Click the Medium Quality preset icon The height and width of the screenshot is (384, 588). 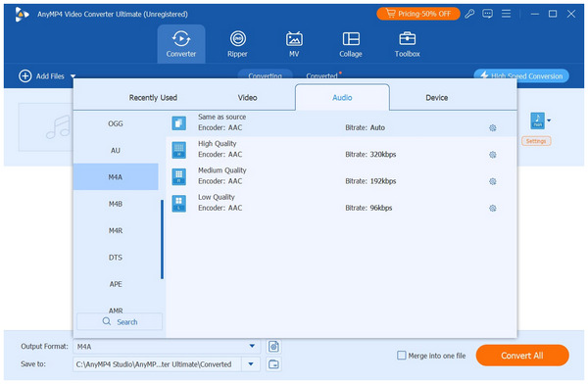click(179, 176)
